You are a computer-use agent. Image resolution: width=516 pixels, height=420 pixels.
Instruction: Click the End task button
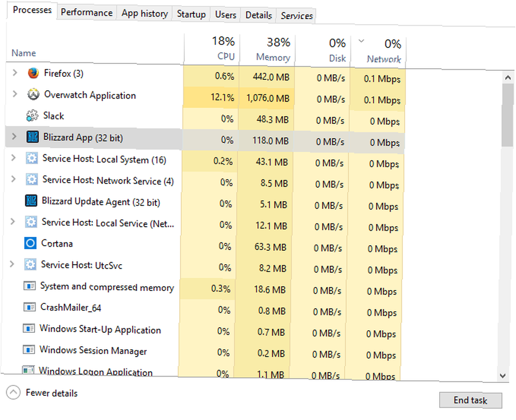click(471, 400)
